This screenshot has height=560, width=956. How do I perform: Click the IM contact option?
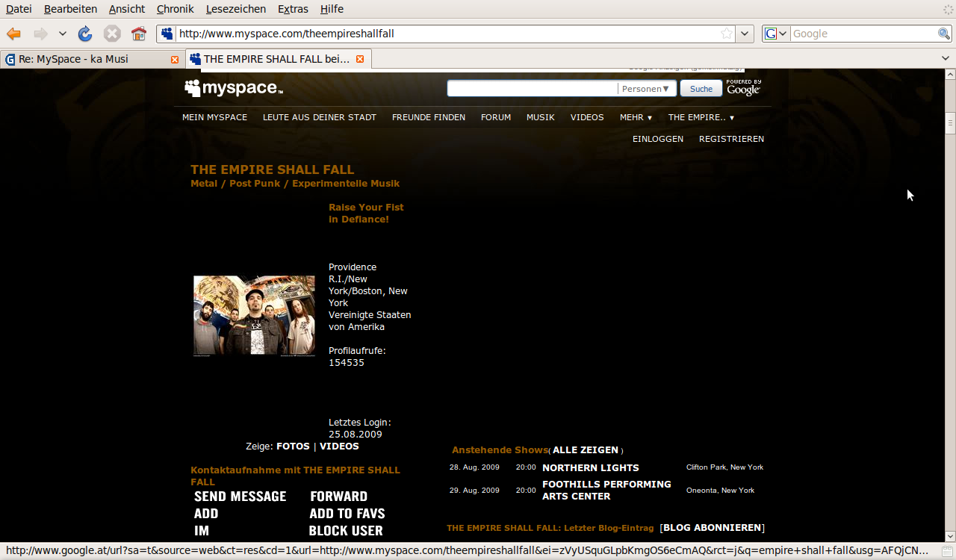[x=202, y=531]
